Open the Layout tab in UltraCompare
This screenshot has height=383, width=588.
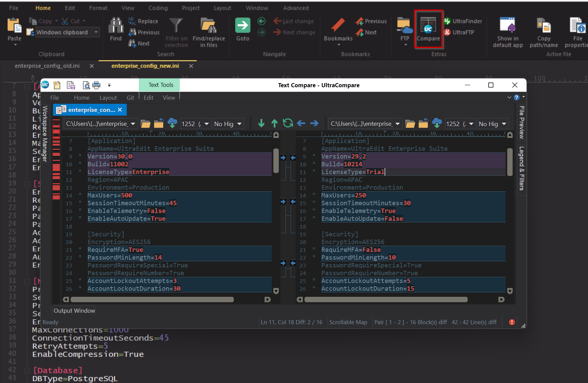[x=108, y=98]
